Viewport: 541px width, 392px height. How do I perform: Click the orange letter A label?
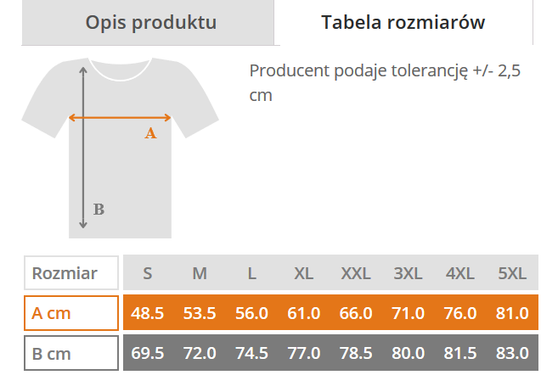[150, 133]
